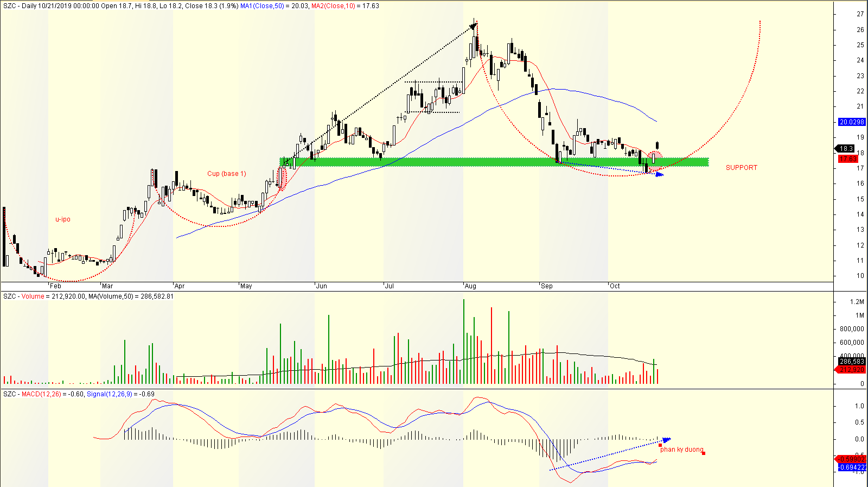Select the red SUPPORT label

tap(742, 168)
